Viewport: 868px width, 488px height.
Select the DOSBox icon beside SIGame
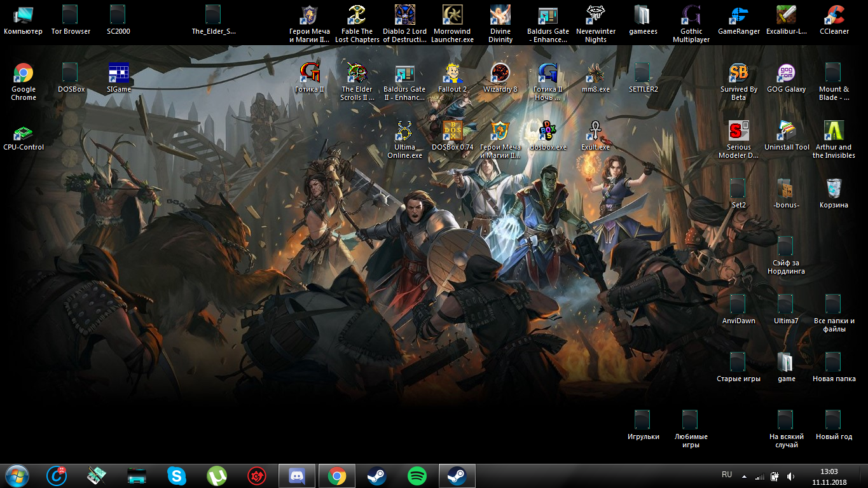[x=71, y=78]
